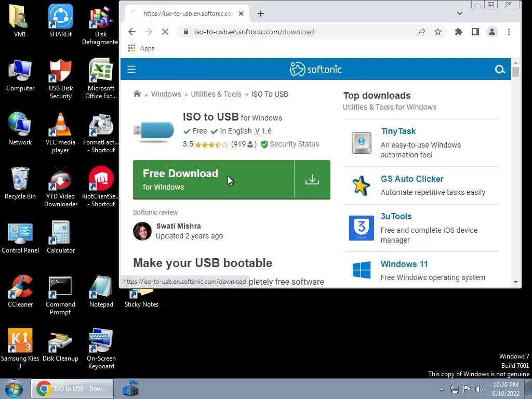Viewport: 532px width, 399px height.
Task: Open a new Chrome tab
Action: pos(261,14)
